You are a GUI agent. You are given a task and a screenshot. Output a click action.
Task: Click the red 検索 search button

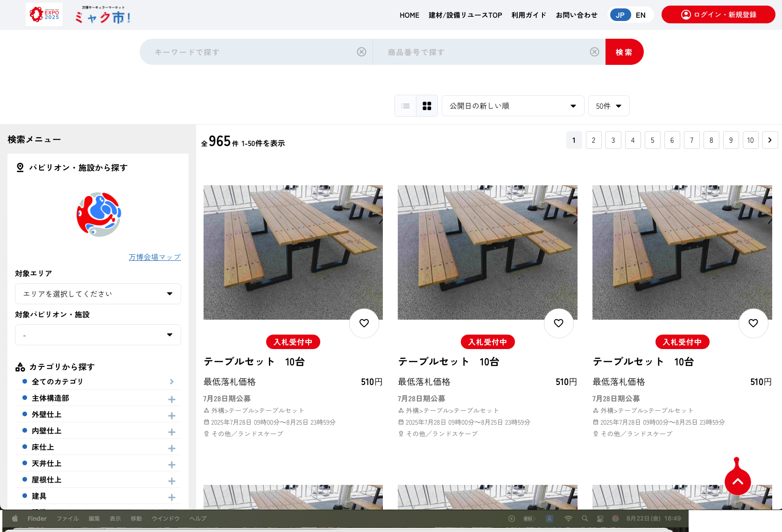(624, 52)
